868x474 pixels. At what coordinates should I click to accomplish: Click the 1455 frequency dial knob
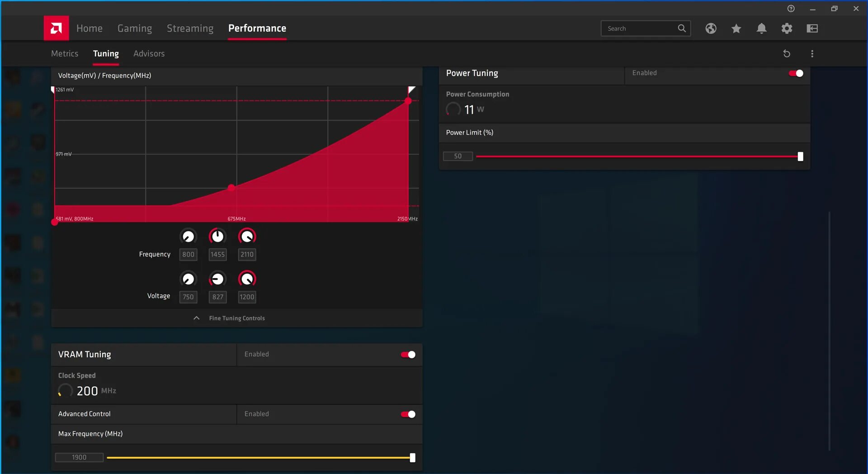(217, 236)
